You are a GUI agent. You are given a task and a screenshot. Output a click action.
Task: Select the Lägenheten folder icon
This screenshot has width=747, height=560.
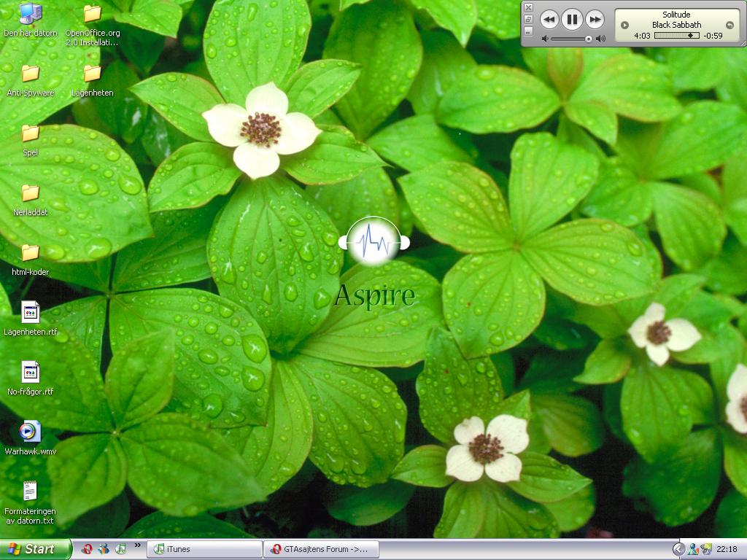click(93, 81)
